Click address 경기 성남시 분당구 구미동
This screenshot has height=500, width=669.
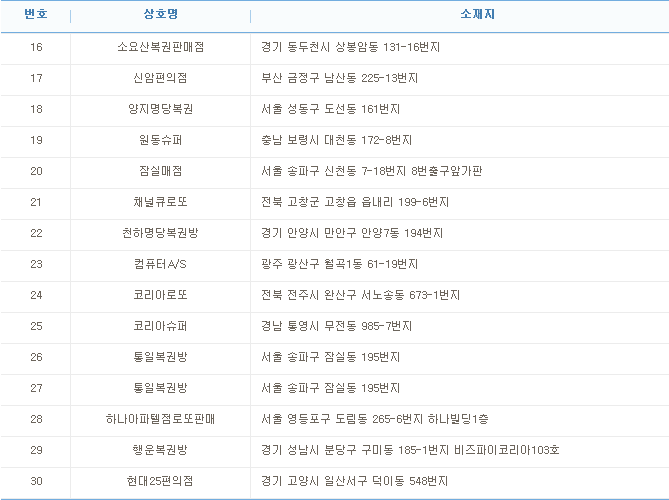coord(327,450)
